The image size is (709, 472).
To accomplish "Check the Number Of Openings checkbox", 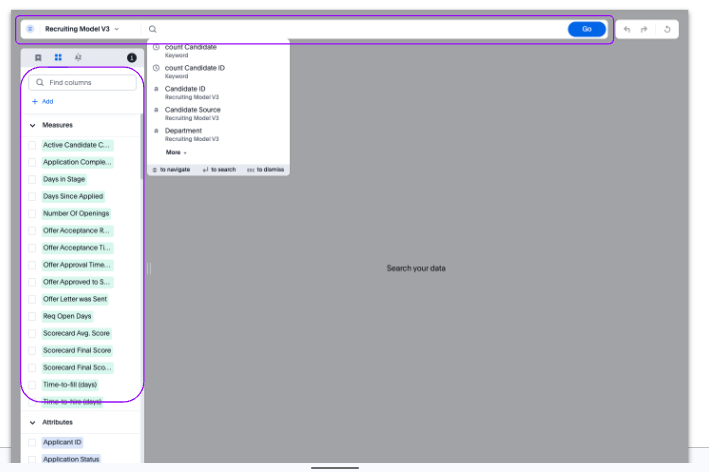I will 32,213.
